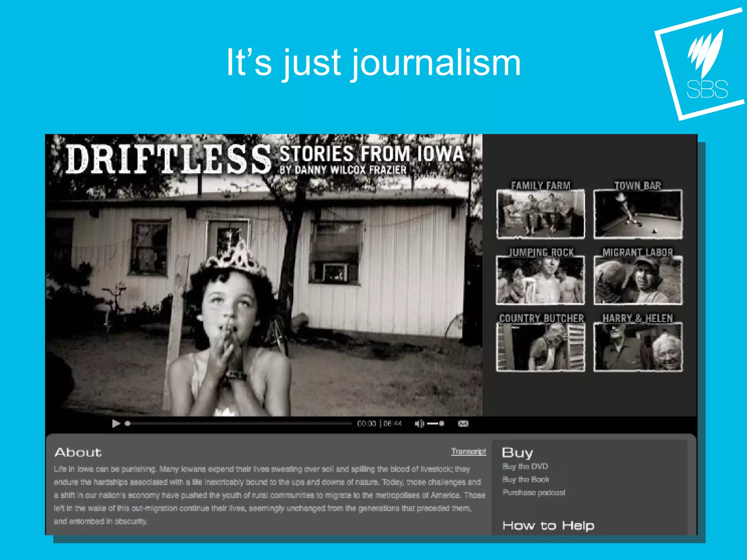This screenshot has height=560, width=747.
Task: Click the Buy heading
Action: click(518, 453)
